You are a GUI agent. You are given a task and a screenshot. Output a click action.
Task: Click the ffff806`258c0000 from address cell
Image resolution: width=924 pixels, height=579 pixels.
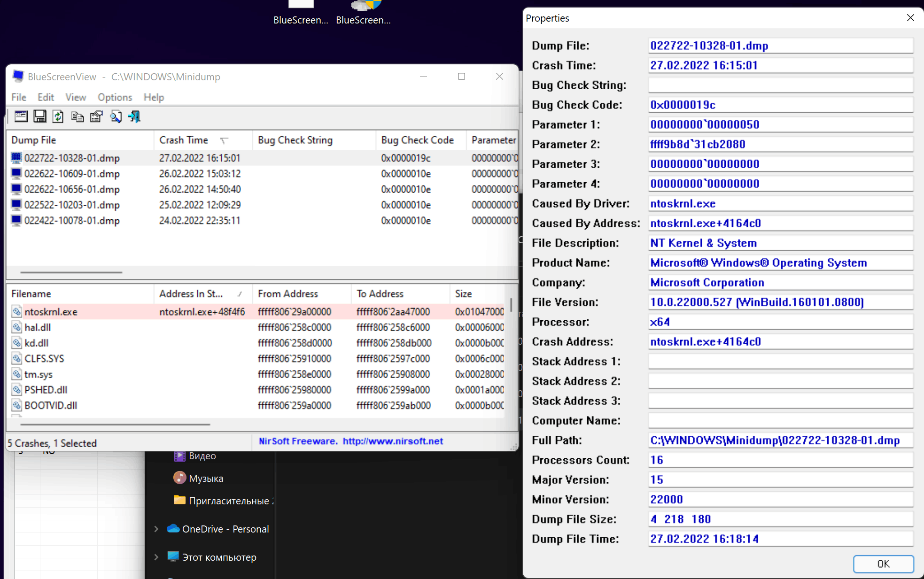click(295, 327)
